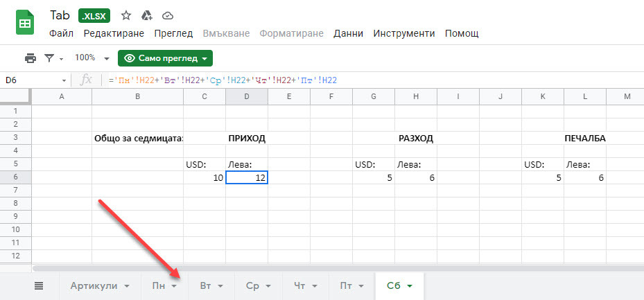Screen dimensions: 644x300
Task: Click the print icon
Action: pos(30,58)
